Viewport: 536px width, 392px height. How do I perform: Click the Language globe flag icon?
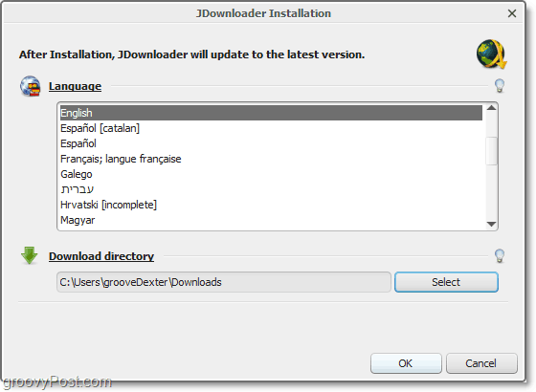(30, 86)
